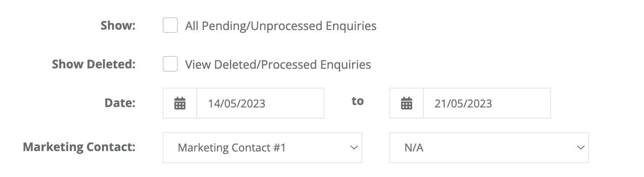Click the 'Date:' field label
The height and width of the screenshot is (177, 644).
coord(120,103)
